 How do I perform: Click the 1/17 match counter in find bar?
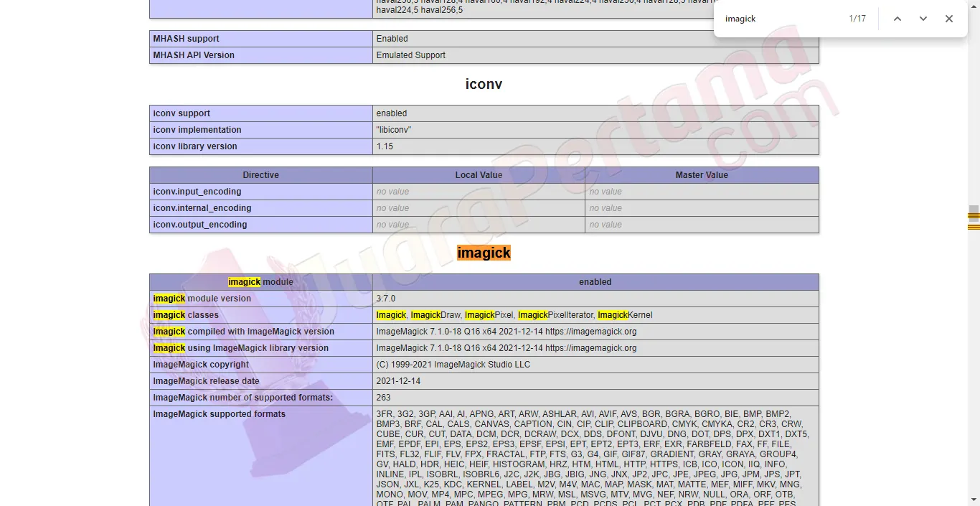[857, 19]
